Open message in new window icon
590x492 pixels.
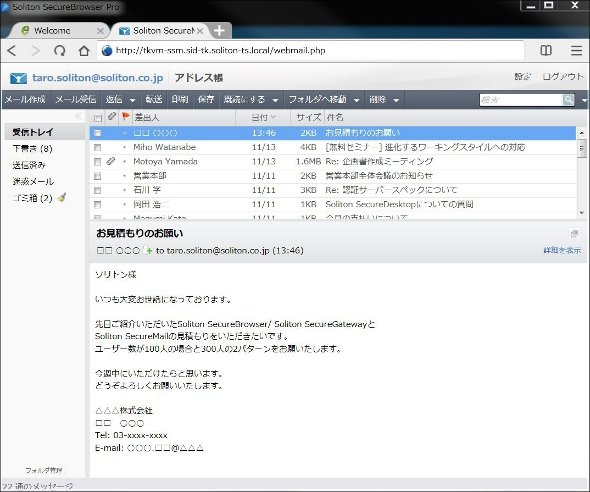(x=574, y=234)
